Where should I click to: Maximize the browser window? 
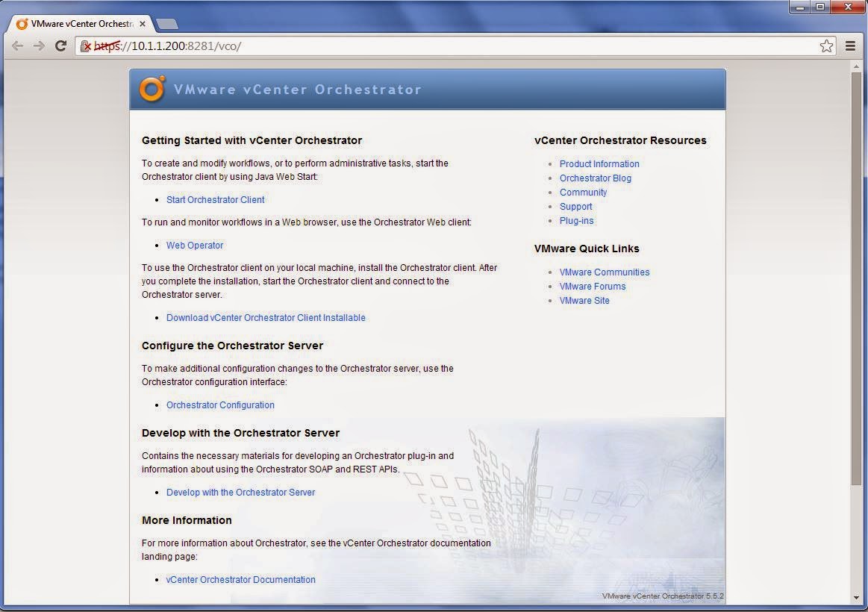click(x=820, y=7)
